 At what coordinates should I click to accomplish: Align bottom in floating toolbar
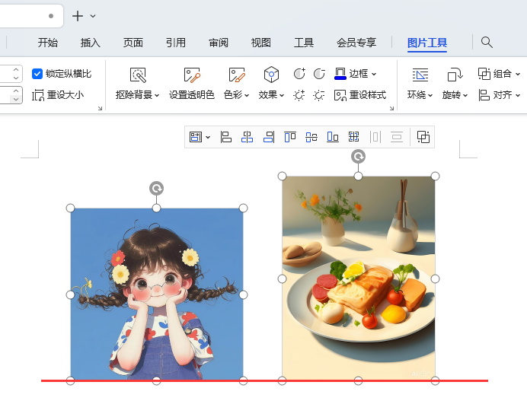(333, 137)
